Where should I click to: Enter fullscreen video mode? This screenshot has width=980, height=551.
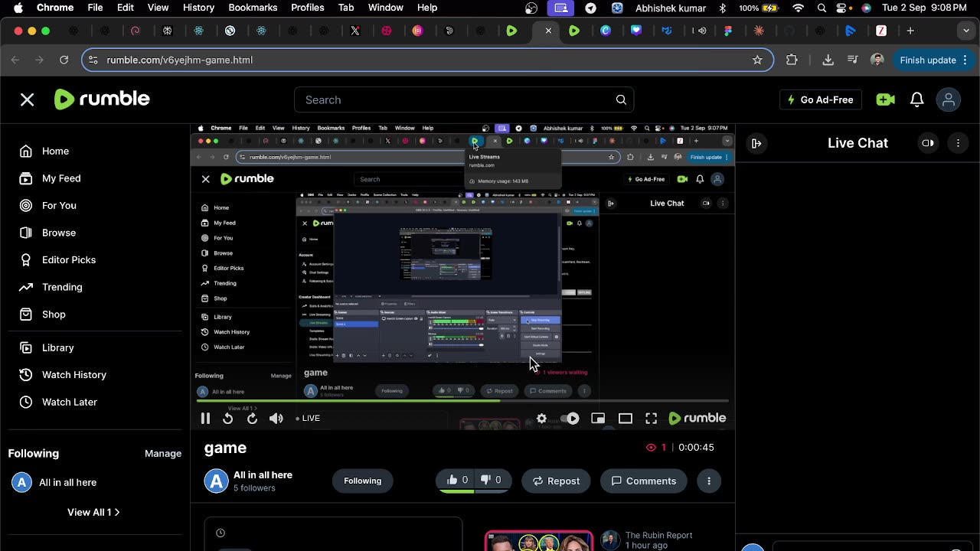click(651, 418)
